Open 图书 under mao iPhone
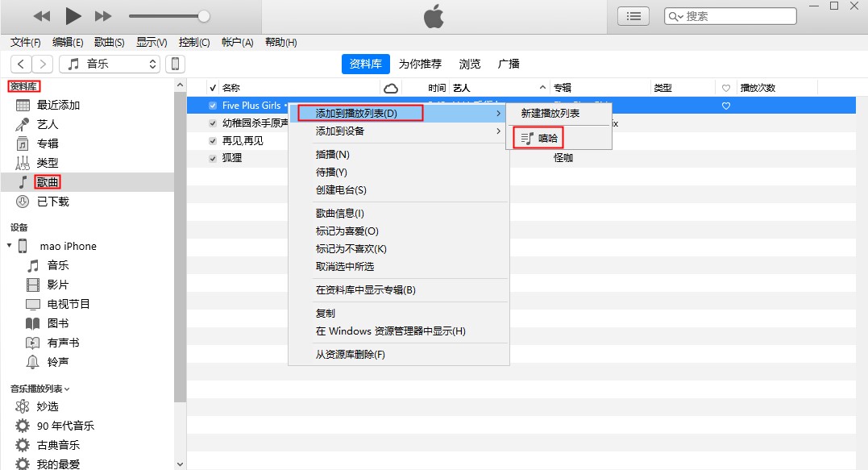The image size is (868, 470). pyautogui.click(x=58, y=324)
